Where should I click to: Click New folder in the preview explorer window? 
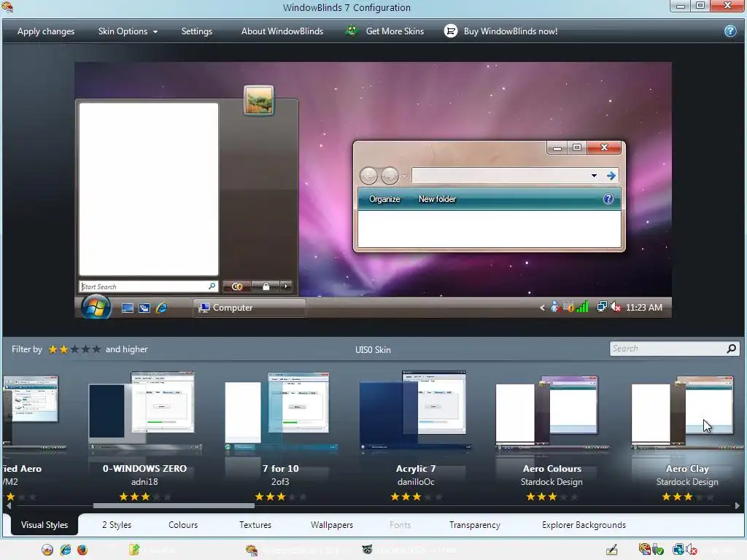click(x=437, y=199)
